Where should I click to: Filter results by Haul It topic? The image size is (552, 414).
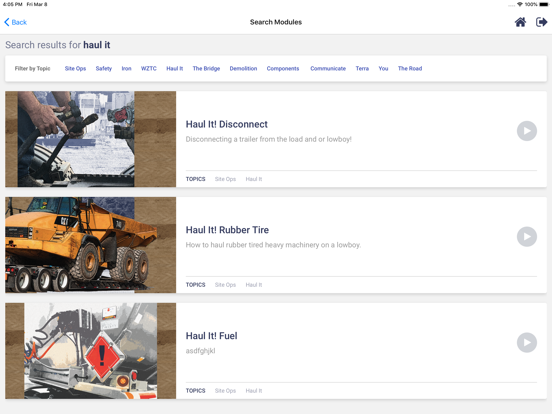coord(175,68)
